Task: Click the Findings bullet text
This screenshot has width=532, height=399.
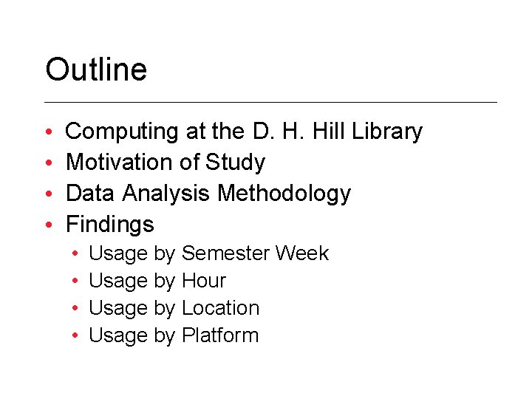Action: click(110, 225)
